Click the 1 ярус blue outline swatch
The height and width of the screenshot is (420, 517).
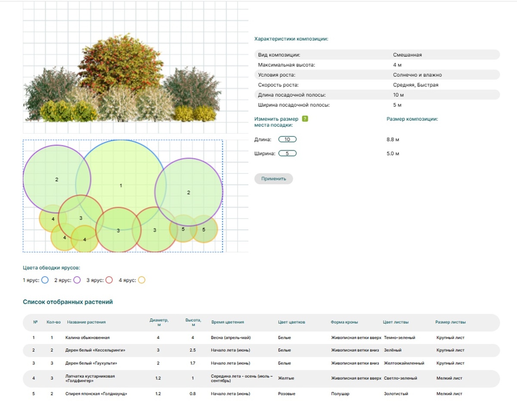pos(45,280)
